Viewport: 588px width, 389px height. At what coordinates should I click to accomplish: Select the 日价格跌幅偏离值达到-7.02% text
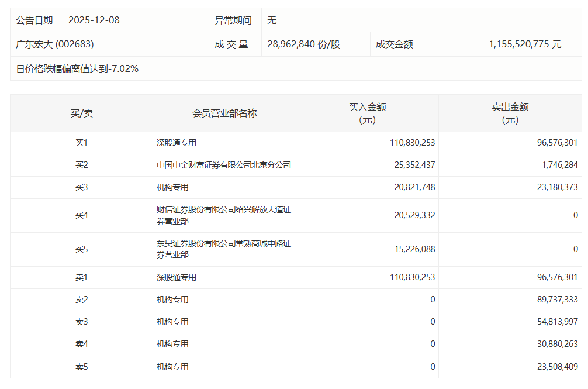(x=77, y=69)
